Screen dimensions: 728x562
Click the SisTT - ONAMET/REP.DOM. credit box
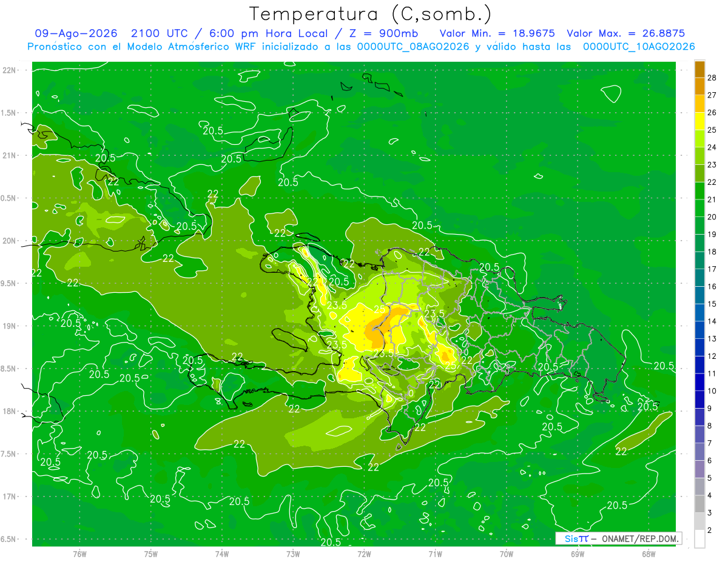(618, 538)
